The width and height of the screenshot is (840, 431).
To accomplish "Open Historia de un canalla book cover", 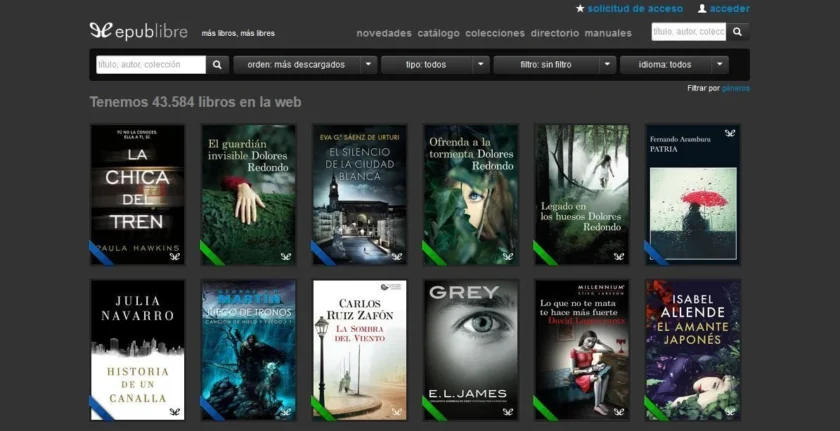I will [137, 350].
